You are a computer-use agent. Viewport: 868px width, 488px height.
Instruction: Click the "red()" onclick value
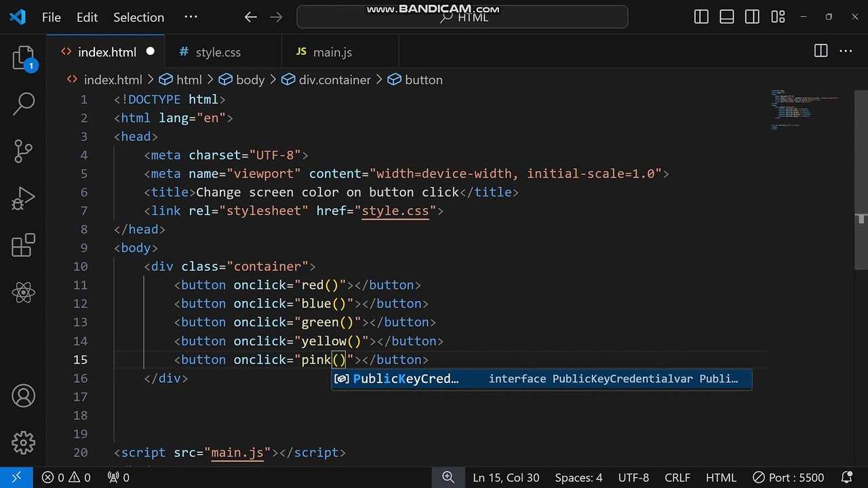(320, 285)
